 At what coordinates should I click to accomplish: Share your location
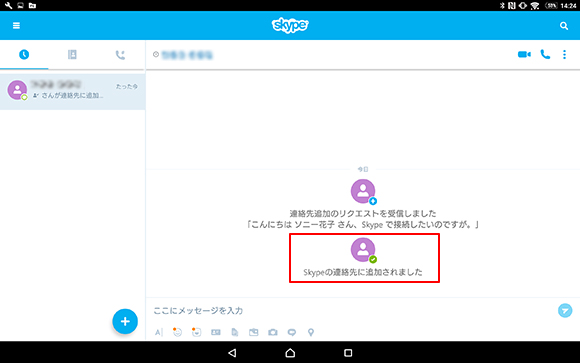click(x=311, y=332)
